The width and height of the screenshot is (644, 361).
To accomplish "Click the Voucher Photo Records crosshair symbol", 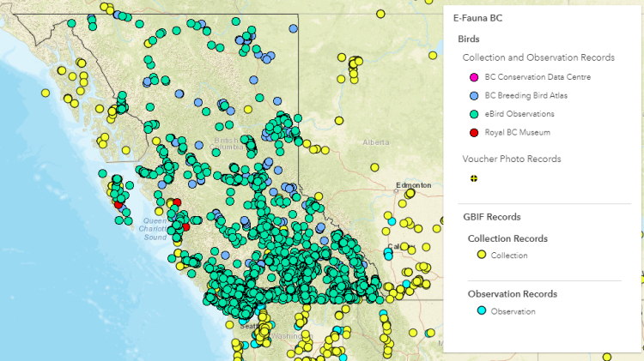I will 473,178.
